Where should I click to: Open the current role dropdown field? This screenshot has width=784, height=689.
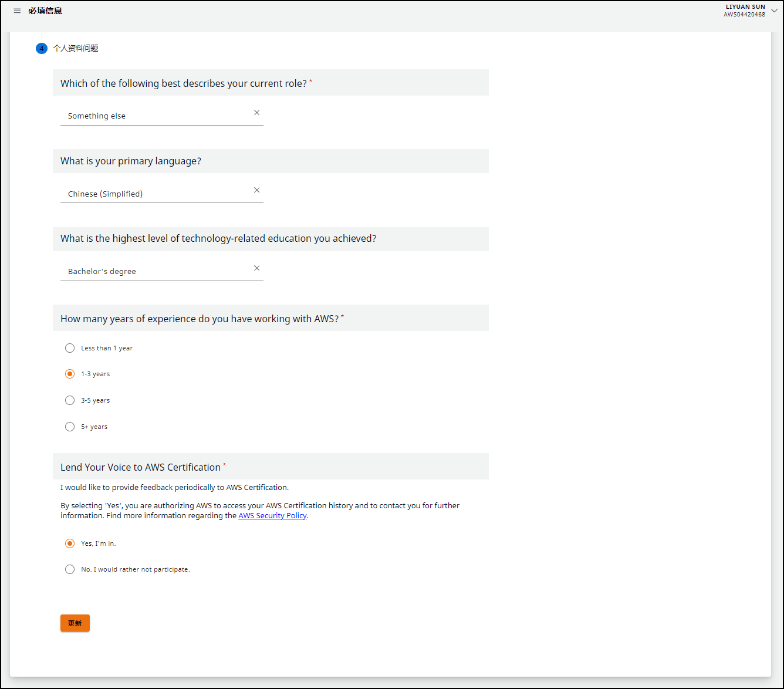(162, 115)
